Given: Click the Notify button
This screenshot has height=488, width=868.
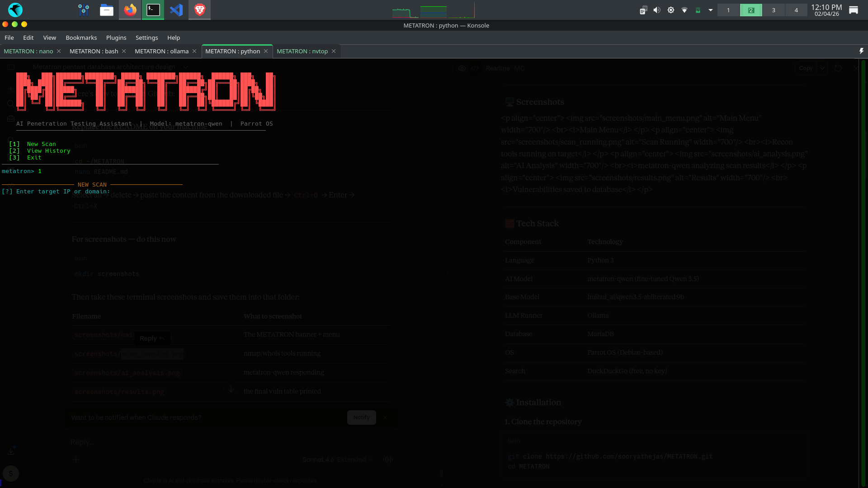Looking at the screenshot, I should [x=361, y=417].
